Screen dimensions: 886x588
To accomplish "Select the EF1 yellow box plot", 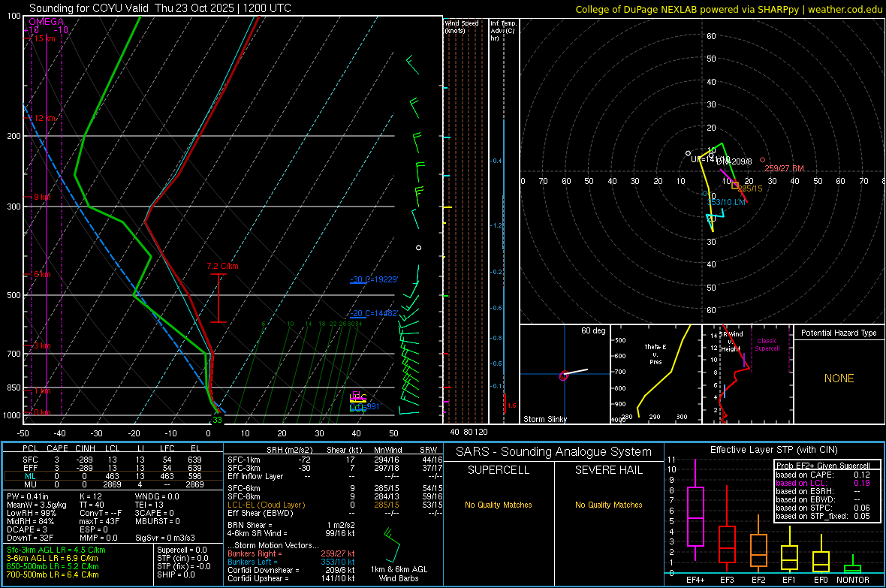I will tap(789, 551).
